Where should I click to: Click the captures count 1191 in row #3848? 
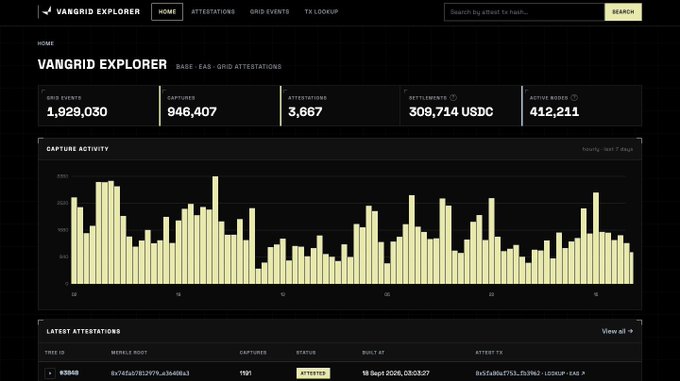click(x=245, y=373)
